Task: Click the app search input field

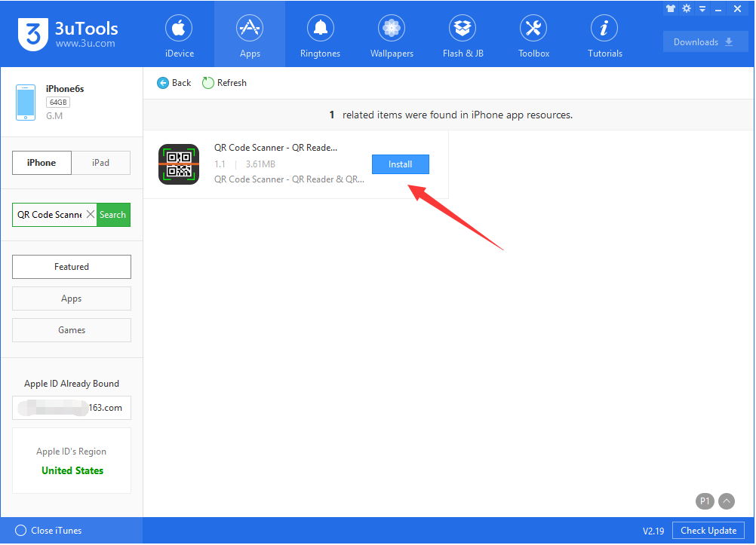Action: 49,215
